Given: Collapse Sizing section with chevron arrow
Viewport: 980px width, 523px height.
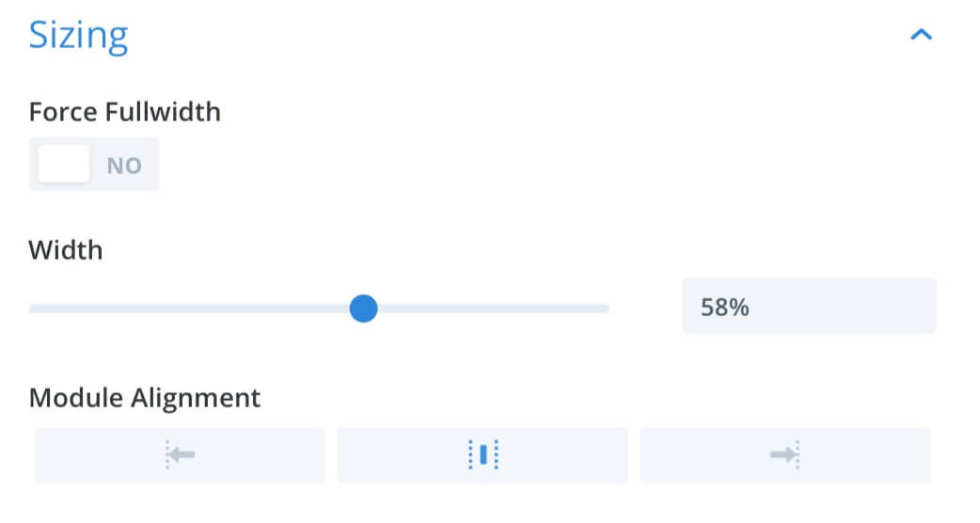Looking at the screenshot, I should [921, 35].
